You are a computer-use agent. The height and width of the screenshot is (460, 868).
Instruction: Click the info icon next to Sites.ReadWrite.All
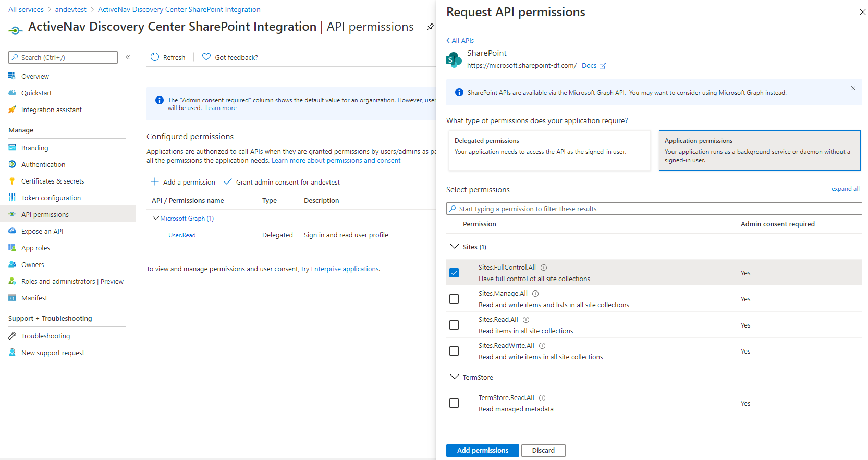pos(542,346)
